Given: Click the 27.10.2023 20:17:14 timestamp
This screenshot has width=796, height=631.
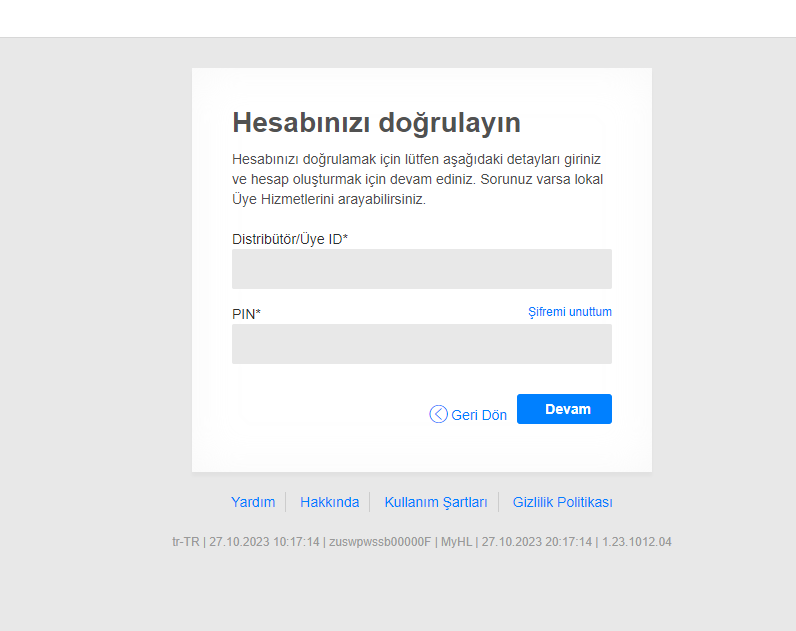Looking at the screenshot, I should click(x=537, y=542).
